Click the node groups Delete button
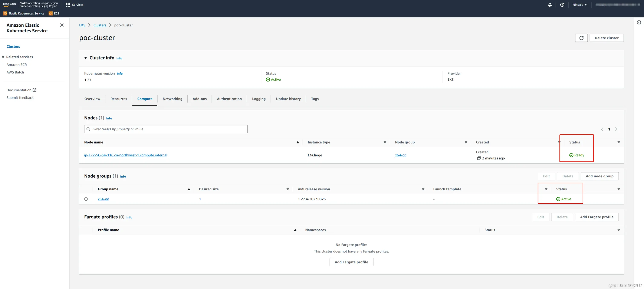 (x=568, y=176)
